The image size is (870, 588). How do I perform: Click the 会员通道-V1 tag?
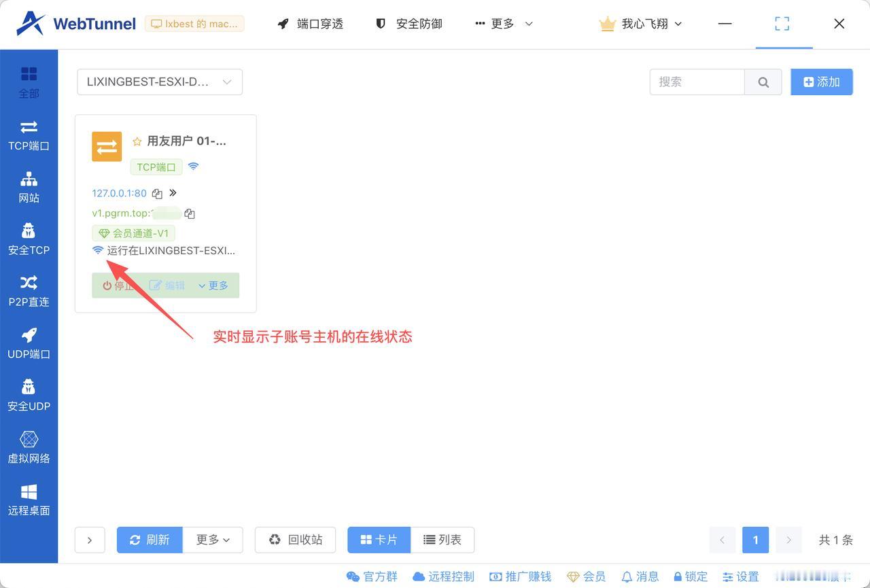(134, 233)
